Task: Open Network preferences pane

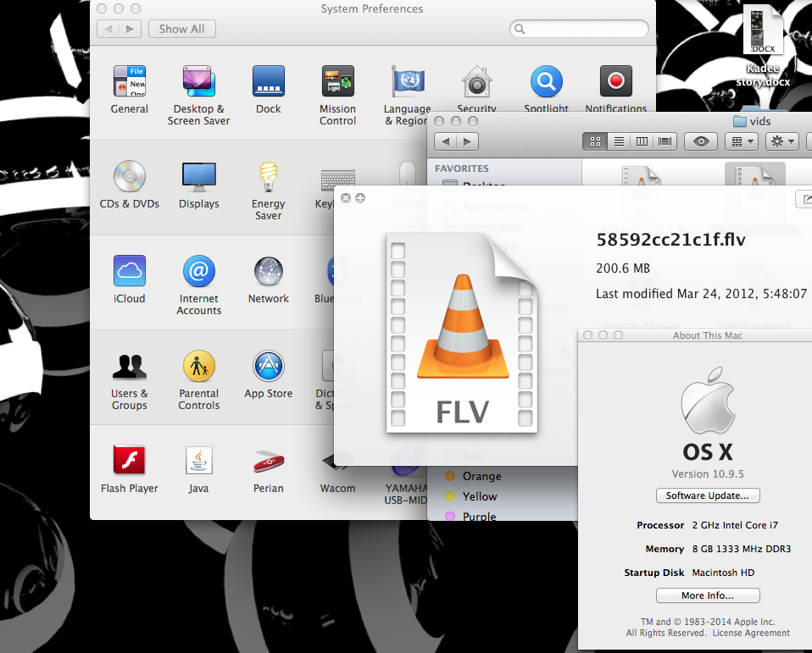Action: [x=268, y=279]
